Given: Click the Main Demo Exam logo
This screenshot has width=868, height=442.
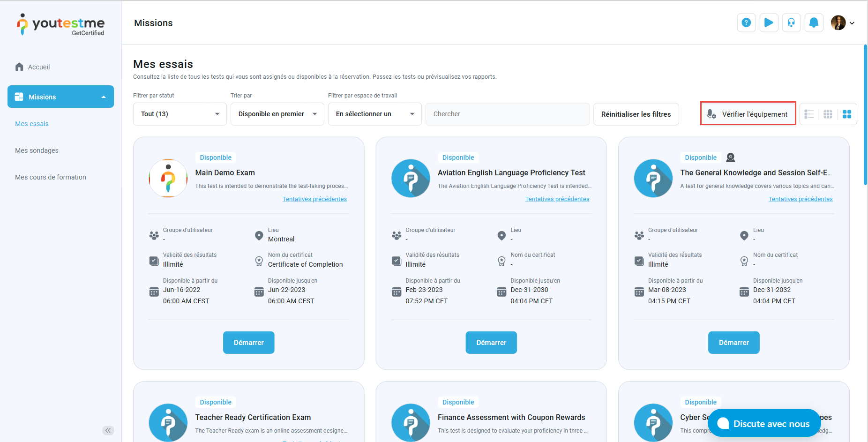Looking at the screenshot, I should pos(168,178).
